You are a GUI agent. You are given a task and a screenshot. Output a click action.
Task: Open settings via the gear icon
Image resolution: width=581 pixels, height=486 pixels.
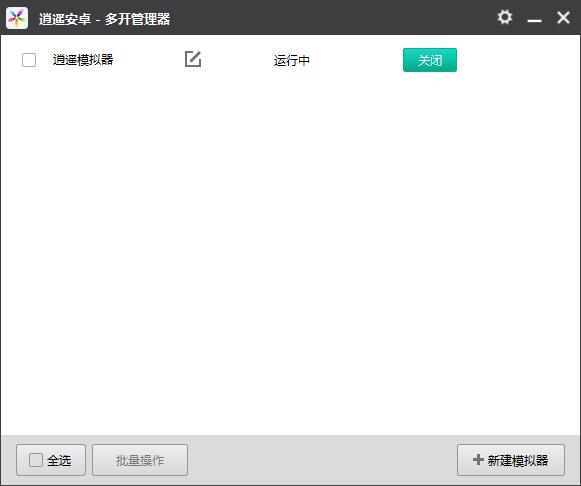[504, 17]
